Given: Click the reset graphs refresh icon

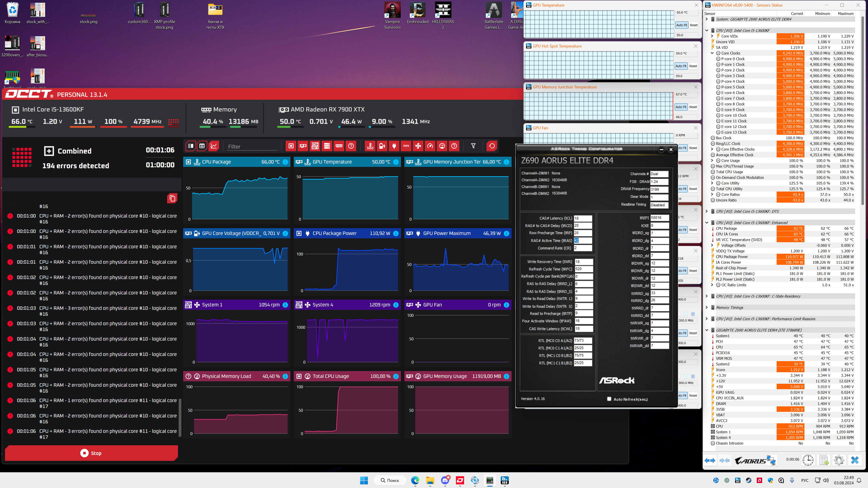Looking at the screenshot, I should click(492, 146).
